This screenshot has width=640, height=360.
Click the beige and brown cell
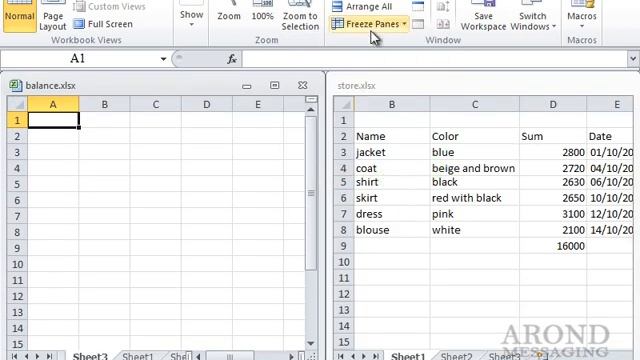[x=475, y=168]
